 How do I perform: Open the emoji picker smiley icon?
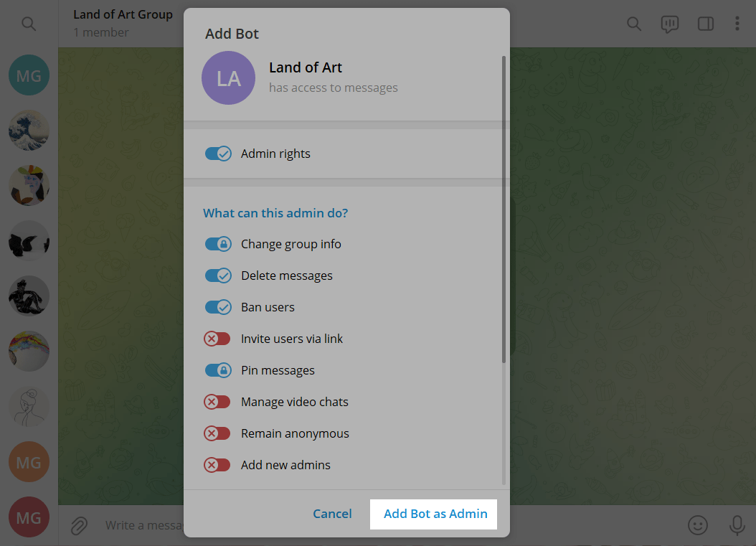click(697, 525)
